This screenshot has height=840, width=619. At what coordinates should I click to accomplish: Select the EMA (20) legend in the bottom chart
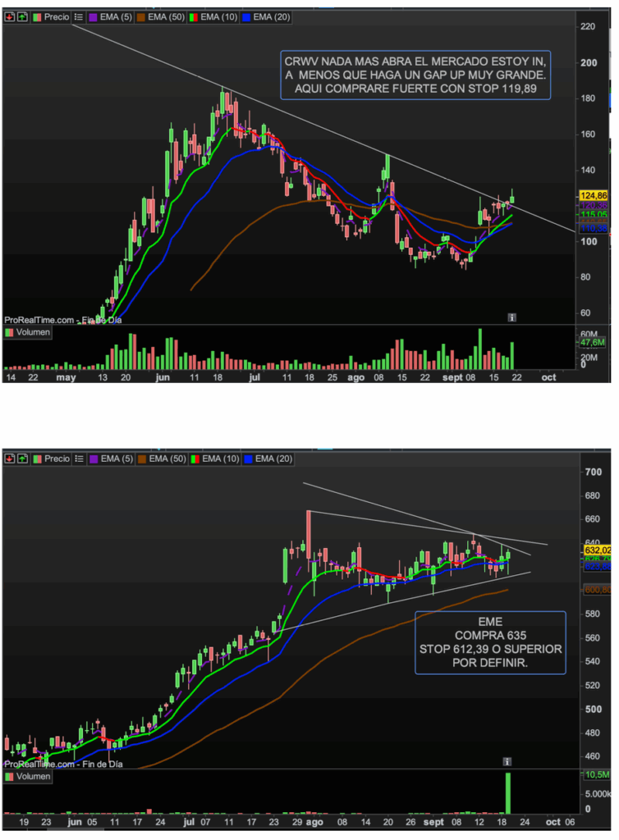tap(270, 459)
